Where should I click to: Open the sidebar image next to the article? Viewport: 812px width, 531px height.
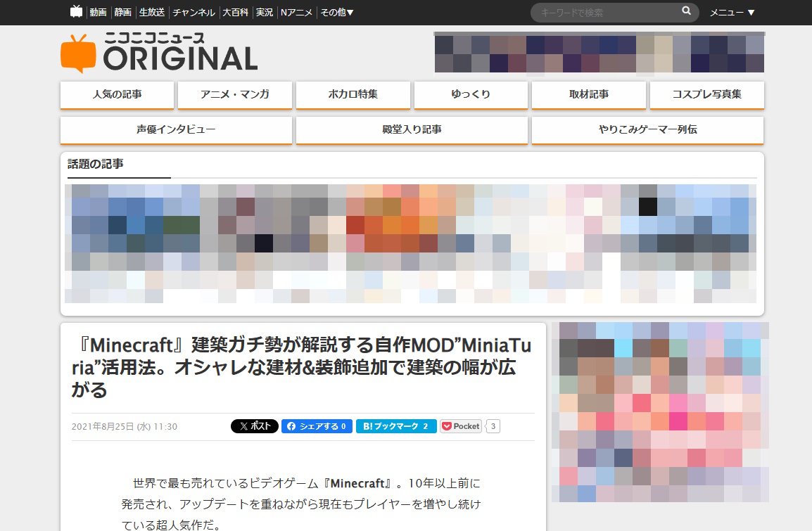[660, 412]
